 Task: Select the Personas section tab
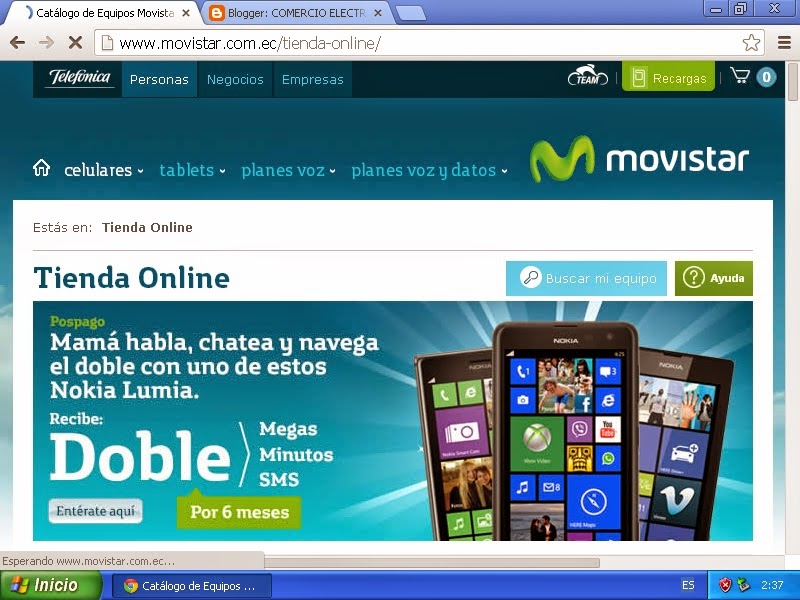(x=159, y=79)
